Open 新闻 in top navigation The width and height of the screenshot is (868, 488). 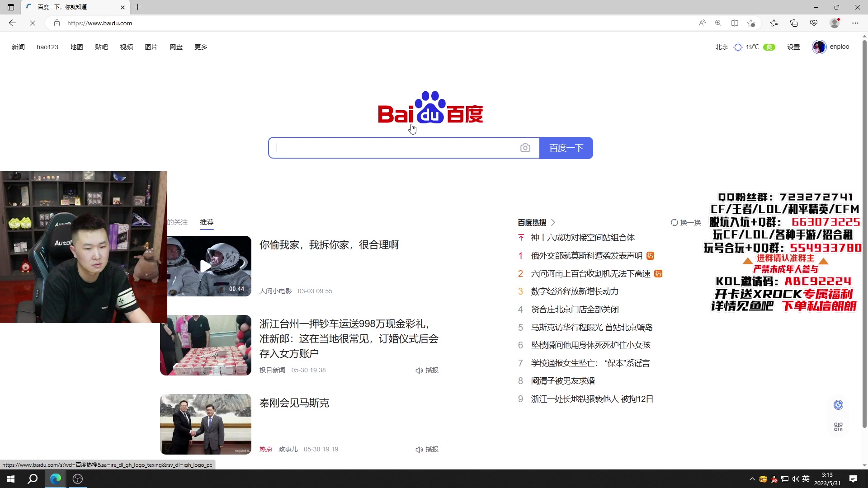pyautogui.click(x=18, y=47)
